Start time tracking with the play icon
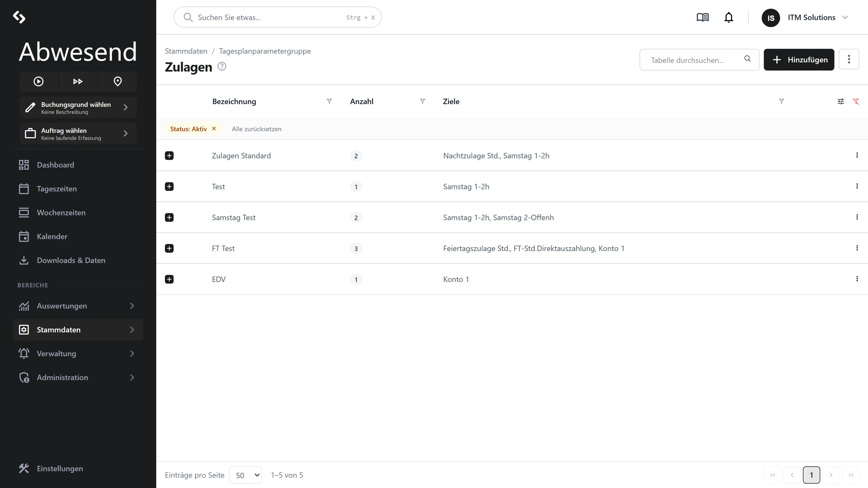Screen dimensions: 868x488 39,82
